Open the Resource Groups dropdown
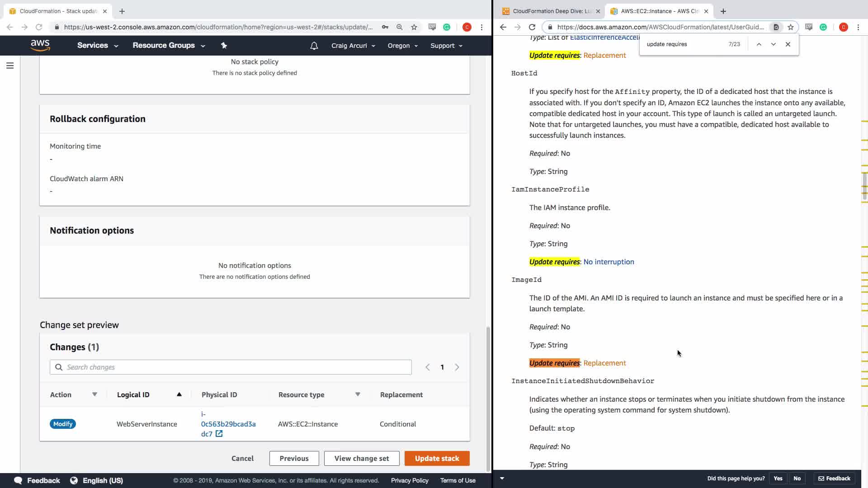 tap(169, 45)
